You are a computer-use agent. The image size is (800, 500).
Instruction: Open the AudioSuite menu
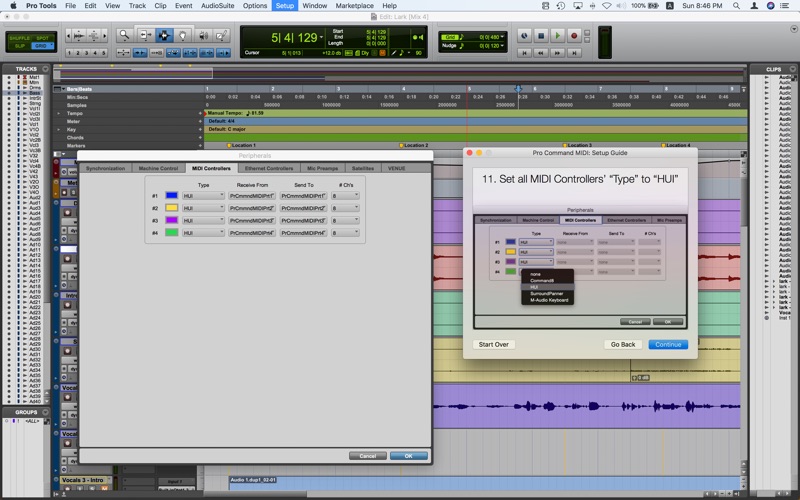click(x=217, y=6)
